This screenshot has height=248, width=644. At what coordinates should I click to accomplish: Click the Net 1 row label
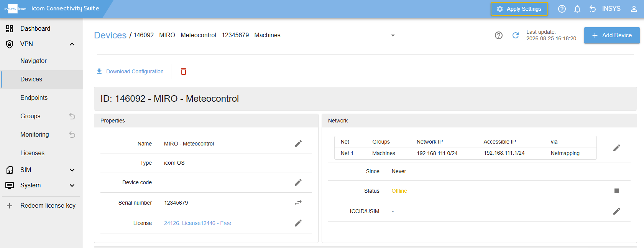point(347,153)
